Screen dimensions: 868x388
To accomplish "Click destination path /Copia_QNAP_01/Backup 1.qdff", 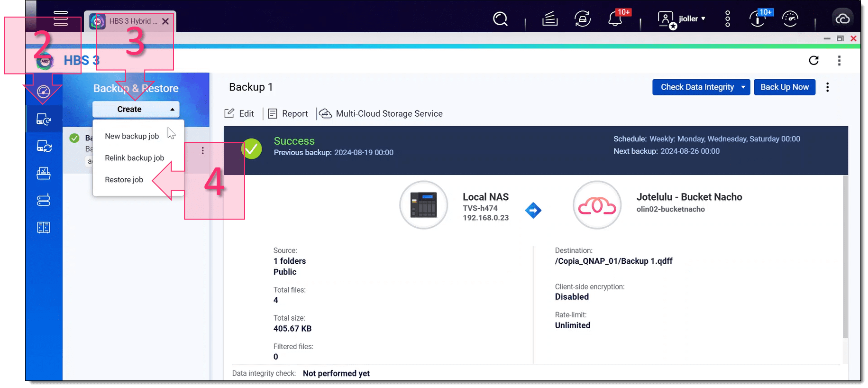I will [613, 261].
